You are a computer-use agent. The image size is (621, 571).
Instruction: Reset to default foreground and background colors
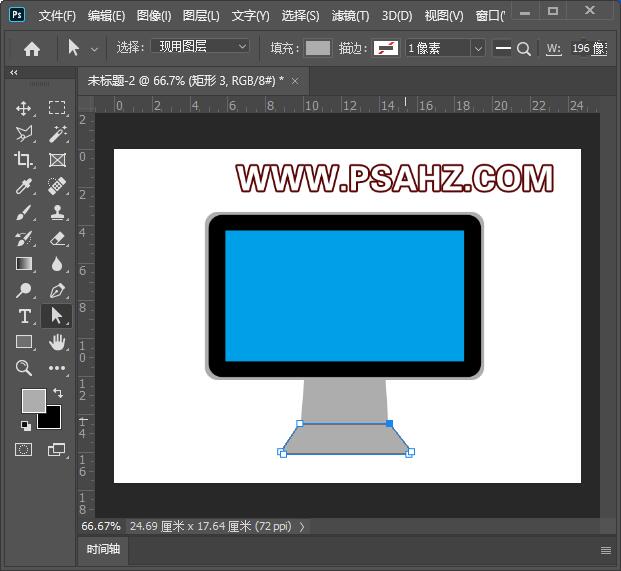tap(26, 425)
